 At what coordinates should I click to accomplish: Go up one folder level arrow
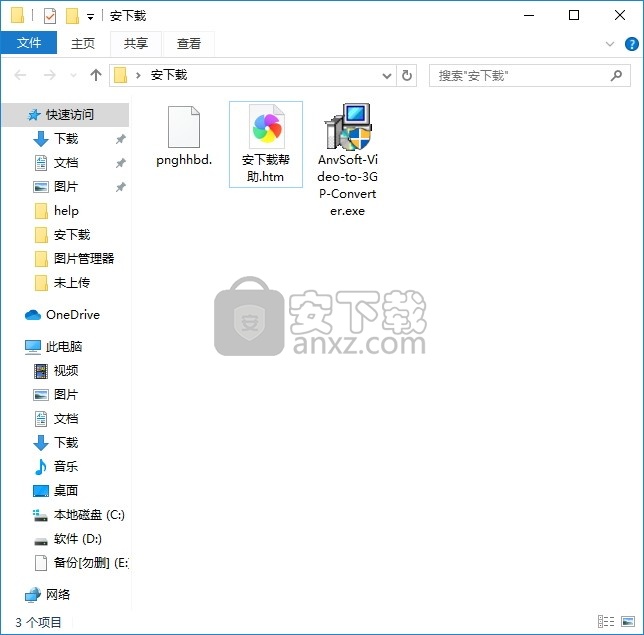pos(96,75)
